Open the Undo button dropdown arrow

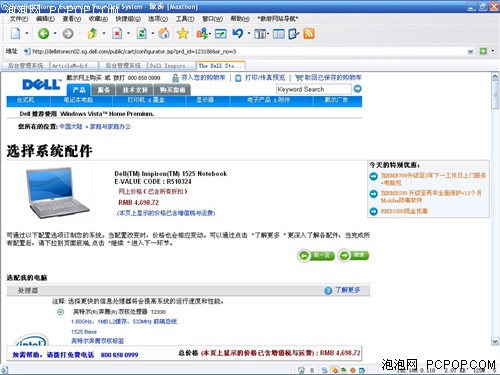point(249,34)
